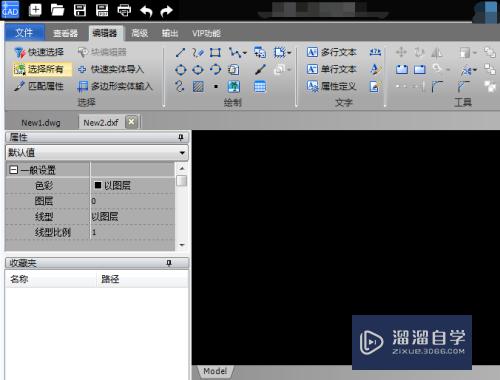Click the new file icon in title bar
Viewport: 500px width, 380px height.
pos(35,10)
